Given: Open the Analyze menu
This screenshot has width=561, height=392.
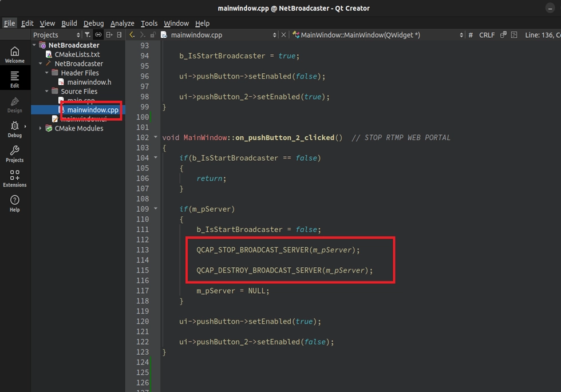Looking at the screenshot, I should pos(122,23).
